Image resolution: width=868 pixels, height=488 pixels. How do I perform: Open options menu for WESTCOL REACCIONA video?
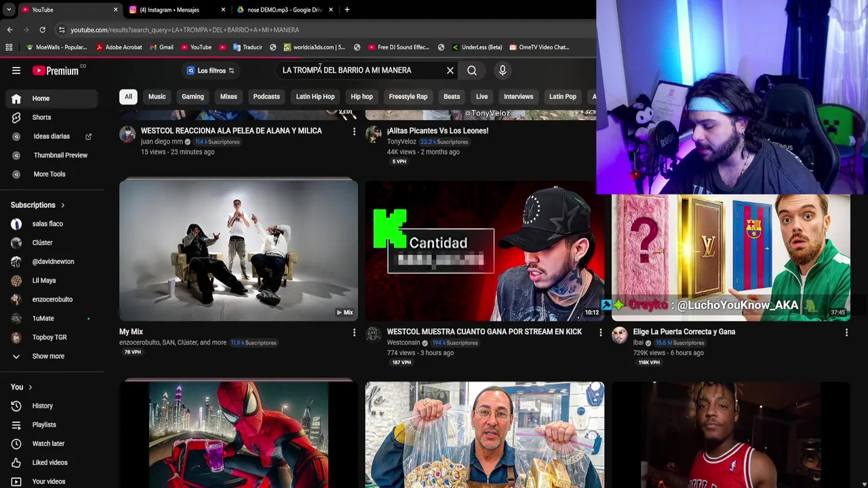(x=354, y=131)
